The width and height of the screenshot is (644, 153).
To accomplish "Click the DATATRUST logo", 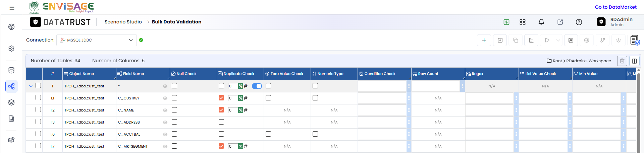I will pos(60,22).
